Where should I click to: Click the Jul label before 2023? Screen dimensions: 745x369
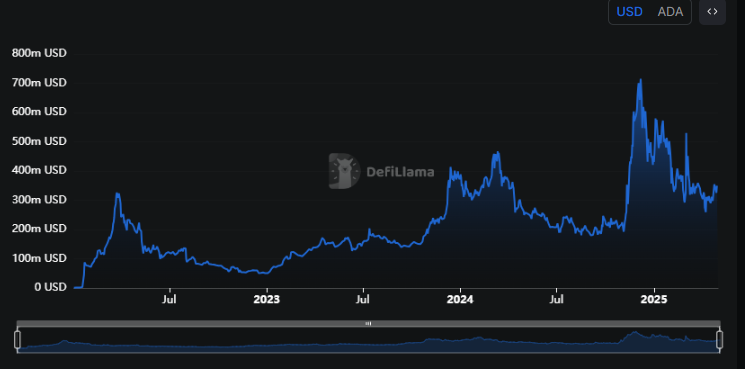pyautogui.click(x=170, y=300)
